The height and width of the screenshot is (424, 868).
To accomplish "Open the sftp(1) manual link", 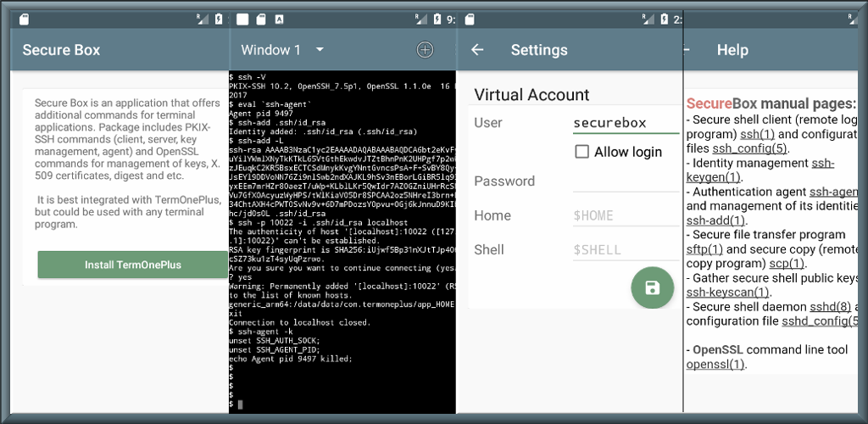I will tap(704, 249).
